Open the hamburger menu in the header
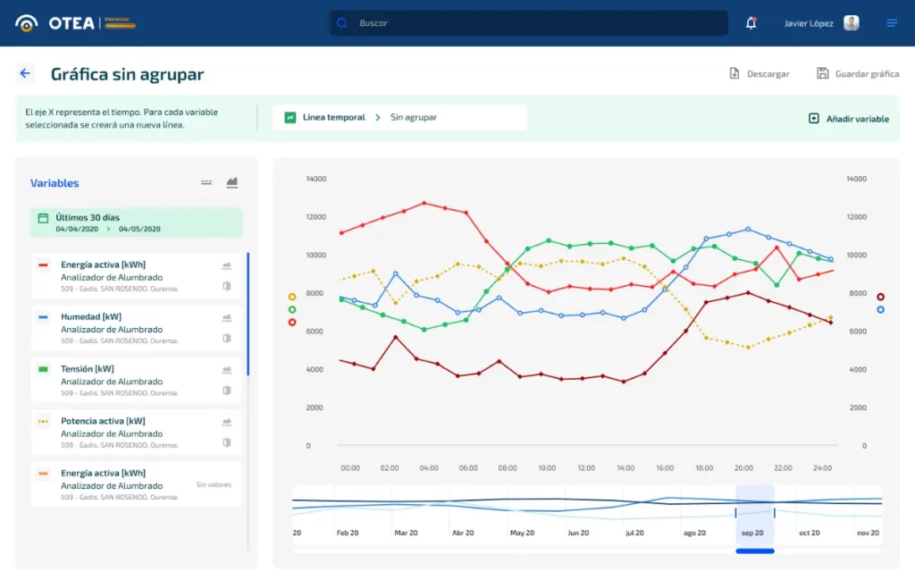 [892, 23]
